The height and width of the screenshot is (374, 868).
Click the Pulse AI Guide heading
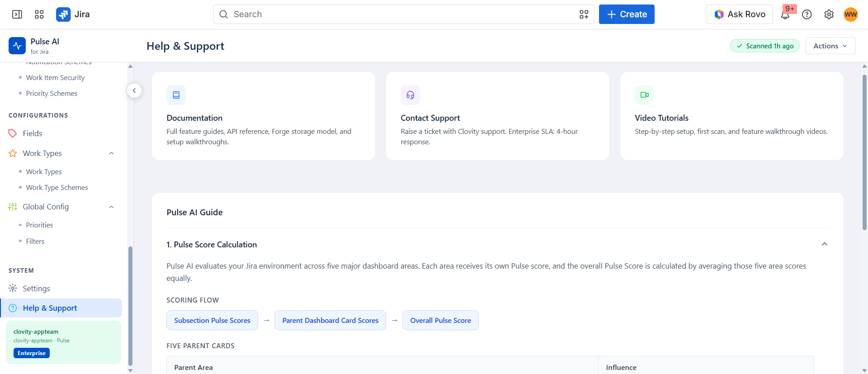coord(194,213)
